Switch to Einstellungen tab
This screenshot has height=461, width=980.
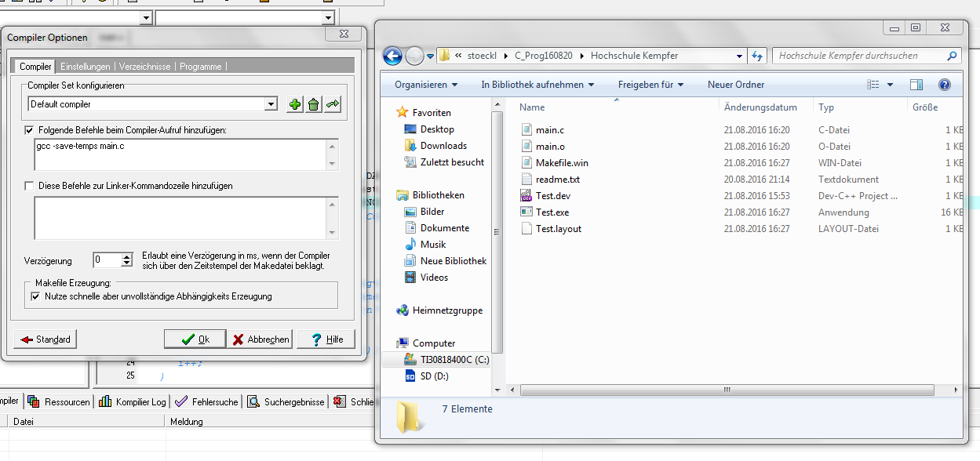(86, 67)
